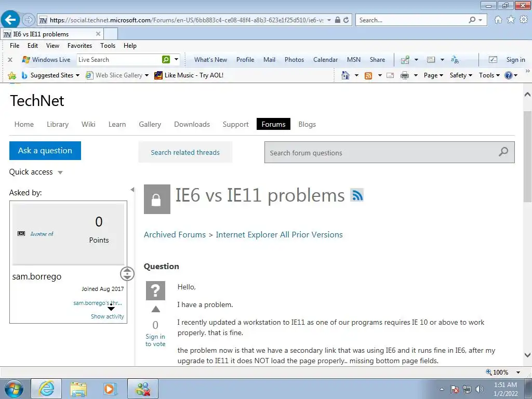Click the RSS feed icon beside thread title
Image resolution: width=532 pixels, height=399 pixels.
[x=357, y=195]
